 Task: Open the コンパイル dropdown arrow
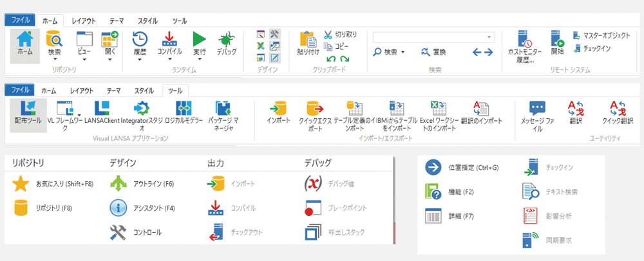(169, 60)
